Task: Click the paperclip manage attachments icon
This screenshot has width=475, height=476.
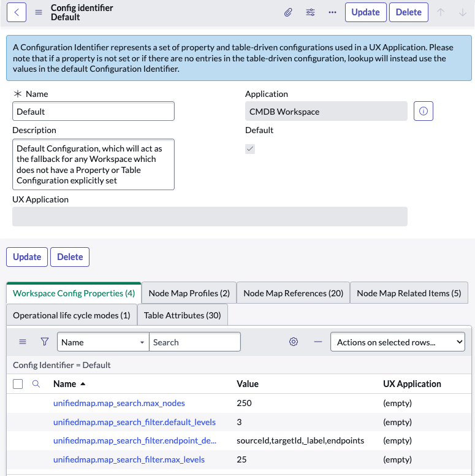Action: 288,12
